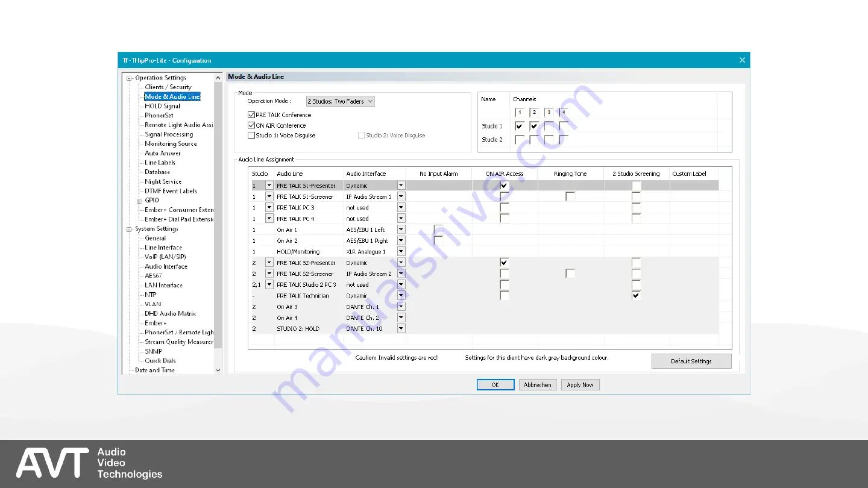Expand the GPIO tree node
The image size is (868, 488).
tap(139, 201)
